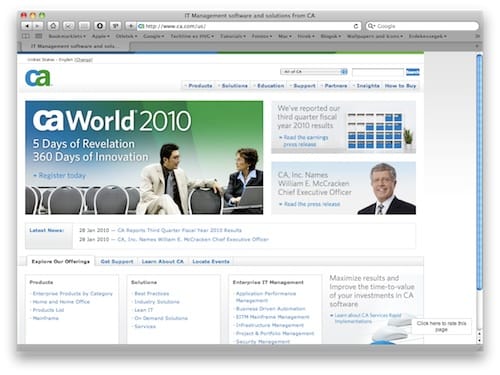Click the site Search button
The width and height of the screenshot is (500, 375).
click(x=412, y=72)
